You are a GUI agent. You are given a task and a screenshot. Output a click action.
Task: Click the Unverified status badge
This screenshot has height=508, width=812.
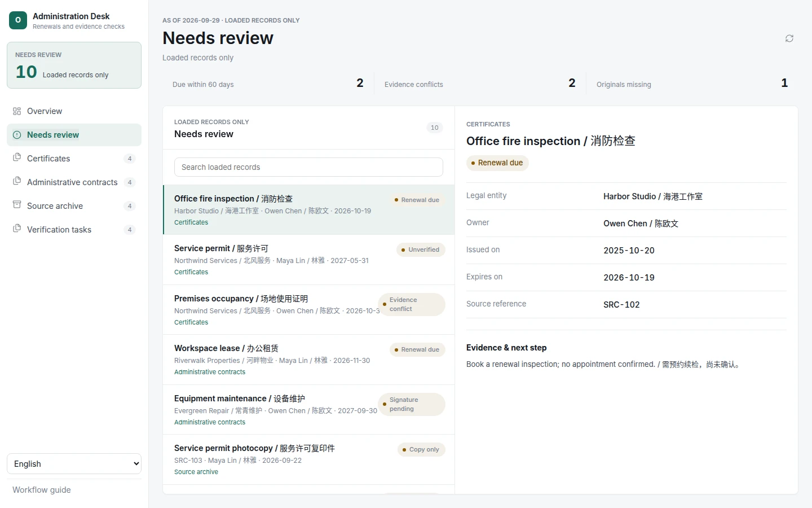point(421,249)
